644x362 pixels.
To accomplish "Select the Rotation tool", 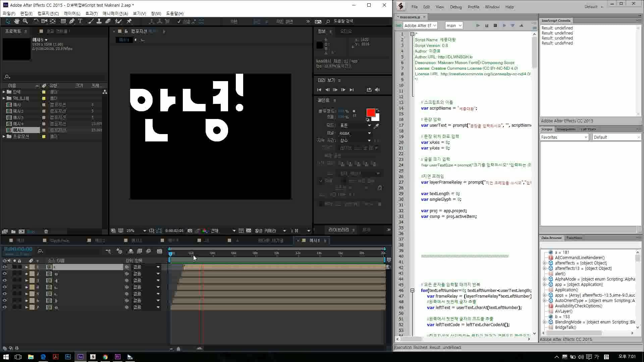I will [x=36, y=21].
